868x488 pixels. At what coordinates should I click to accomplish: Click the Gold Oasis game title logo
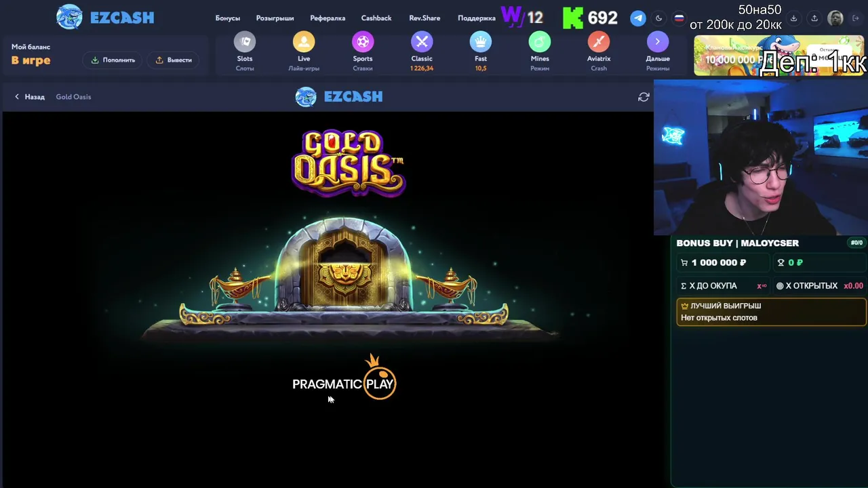click(349, 163)
